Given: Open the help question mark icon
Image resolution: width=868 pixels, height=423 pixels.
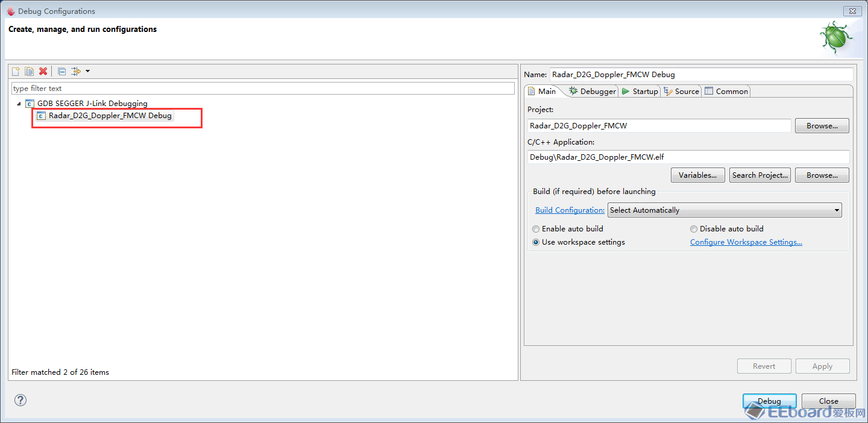Looking at the screenshot, I should (20, 400).
